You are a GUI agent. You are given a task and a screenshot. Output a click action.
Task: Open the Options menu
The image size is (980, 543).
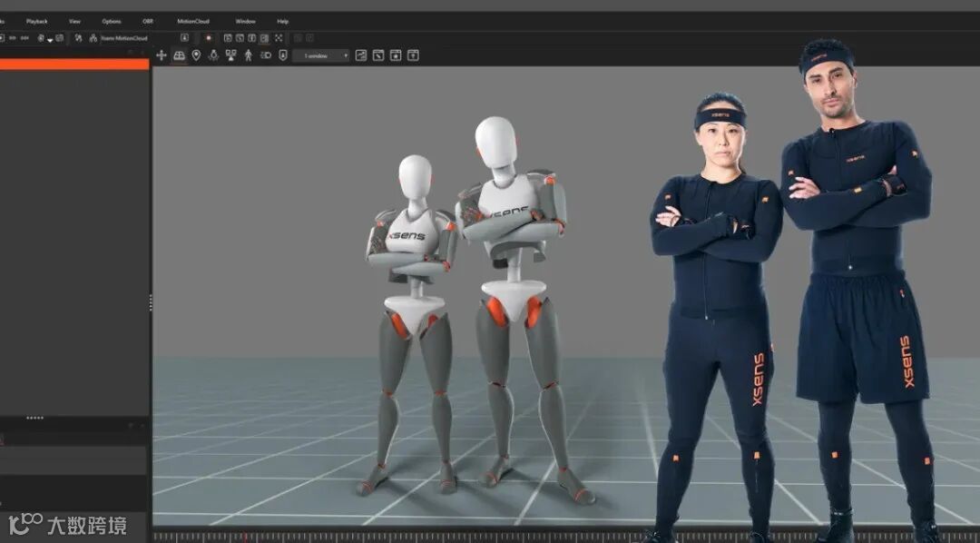coord(112,21)
